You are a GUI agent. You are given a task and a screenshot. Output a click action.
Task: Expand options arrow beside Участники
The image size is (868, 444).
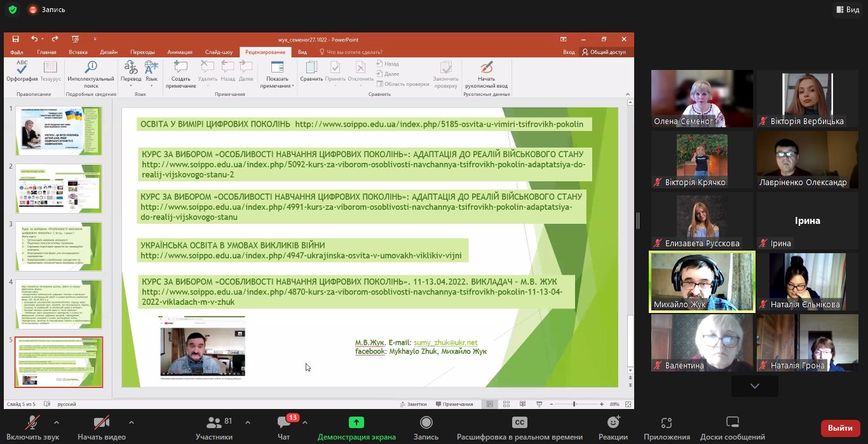pos(247,422)
